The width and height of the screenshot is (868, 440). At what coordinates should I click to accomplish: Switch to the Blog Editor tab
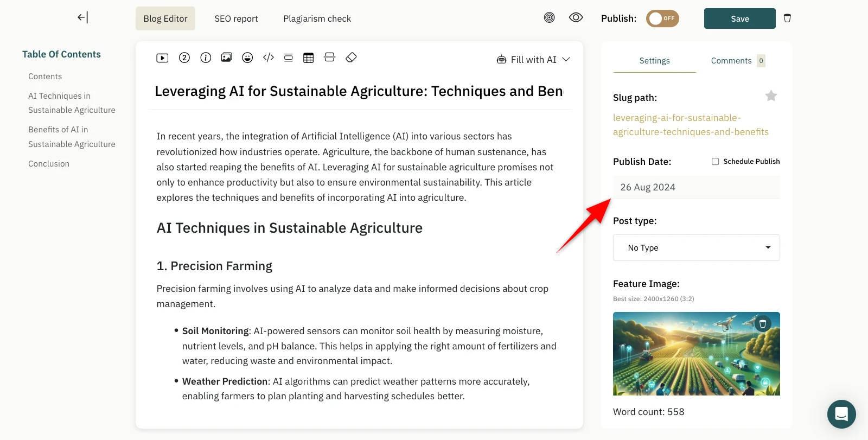point(165,18)
